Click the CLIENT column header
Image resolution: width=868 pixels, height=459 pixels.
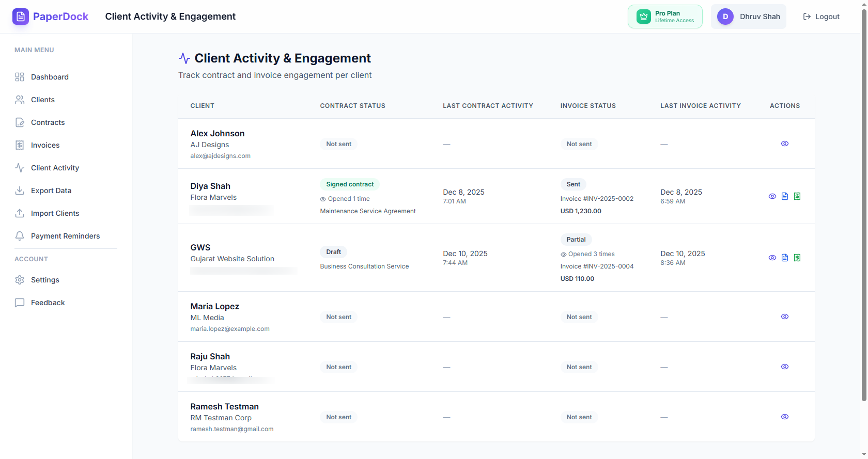coord(203,106)
